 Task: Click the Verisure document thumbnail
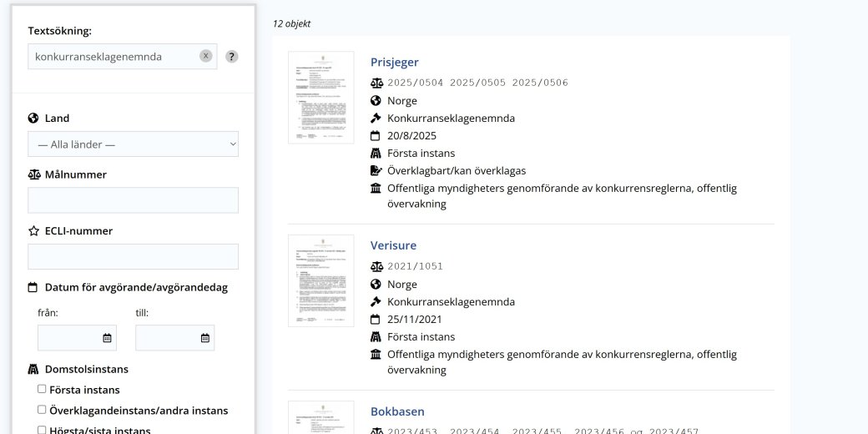pos(320,280)
